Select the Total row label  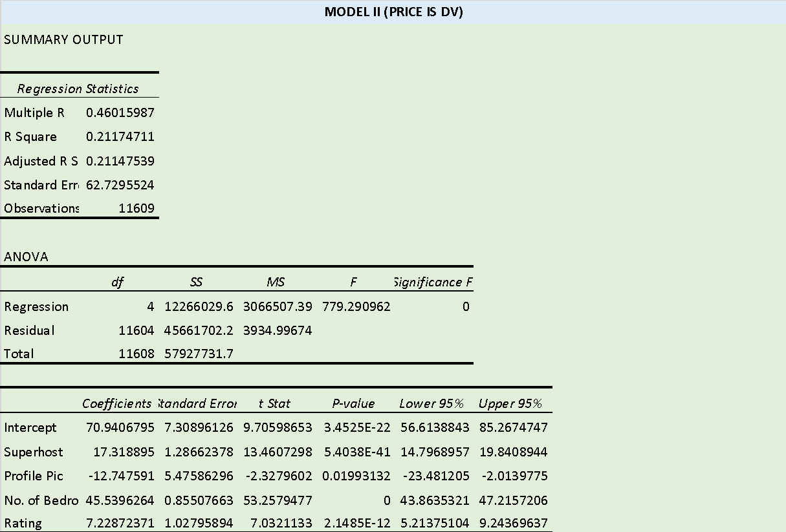(x=19, y=354)
